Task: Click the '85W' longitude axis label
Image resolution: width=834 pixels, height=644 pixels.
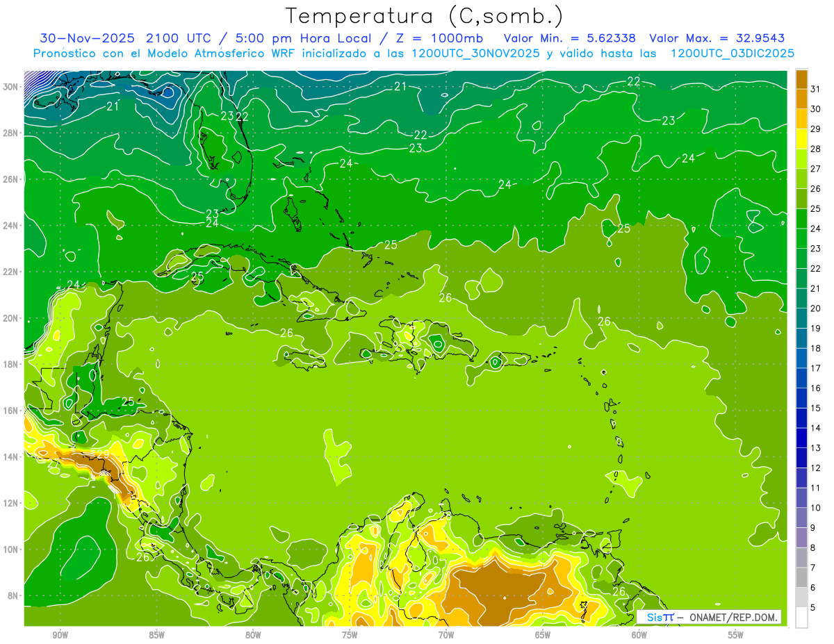Action: pos(156,635)
